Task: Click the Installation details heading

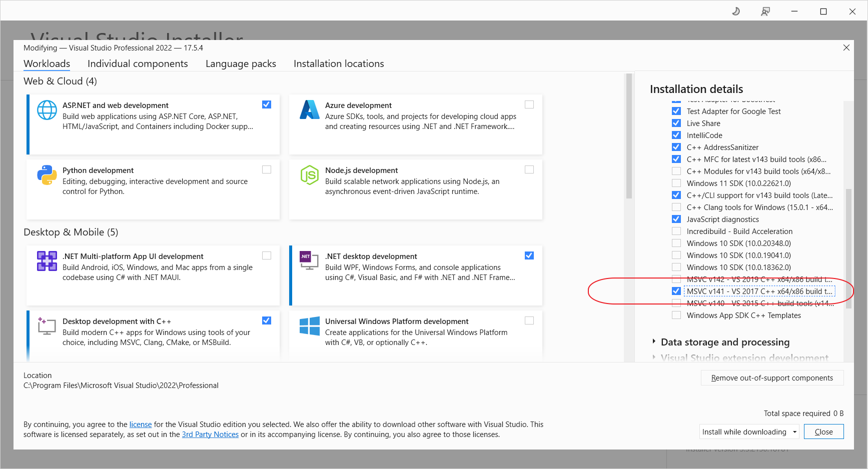Action: tap(696, 89)
